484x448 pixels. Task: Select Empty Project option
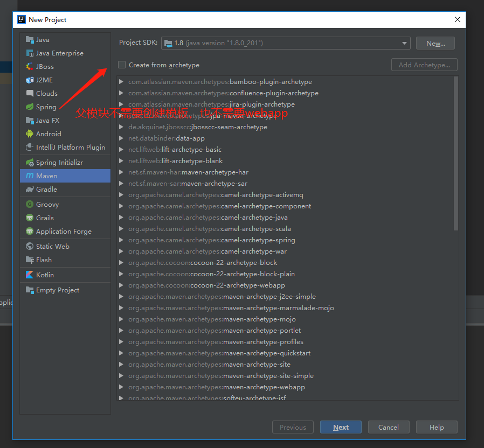(x=65, y=290)
